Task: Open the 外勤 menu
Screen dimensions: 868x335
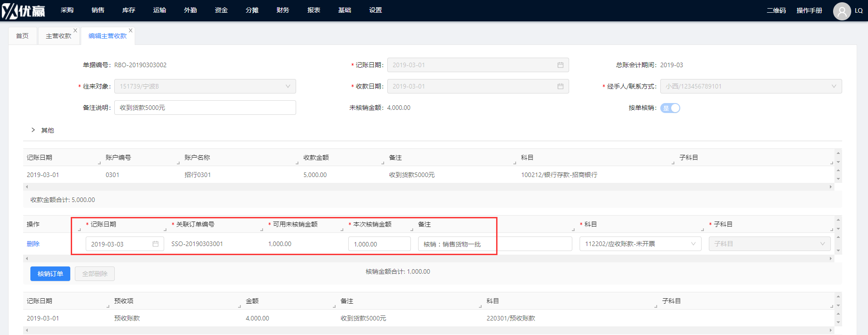Action: tap(190, 10)
